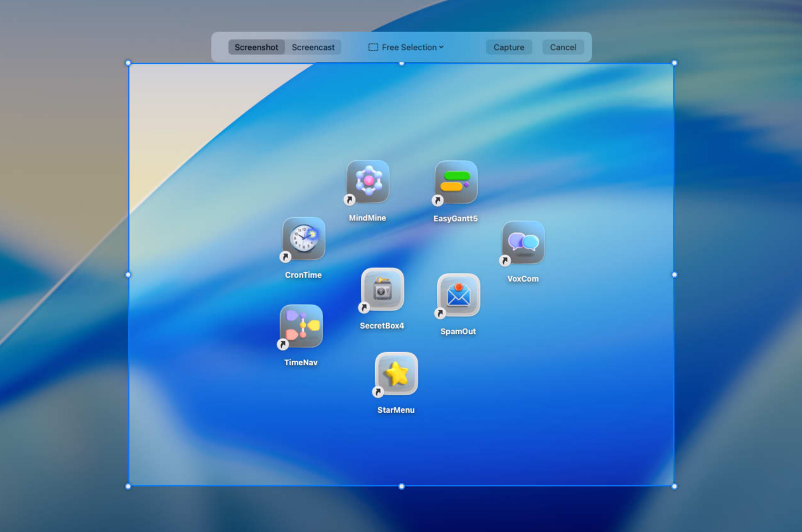Switch to Screencast mode
The width and height of the screenshot is (802, 532).
click(313, 47)
